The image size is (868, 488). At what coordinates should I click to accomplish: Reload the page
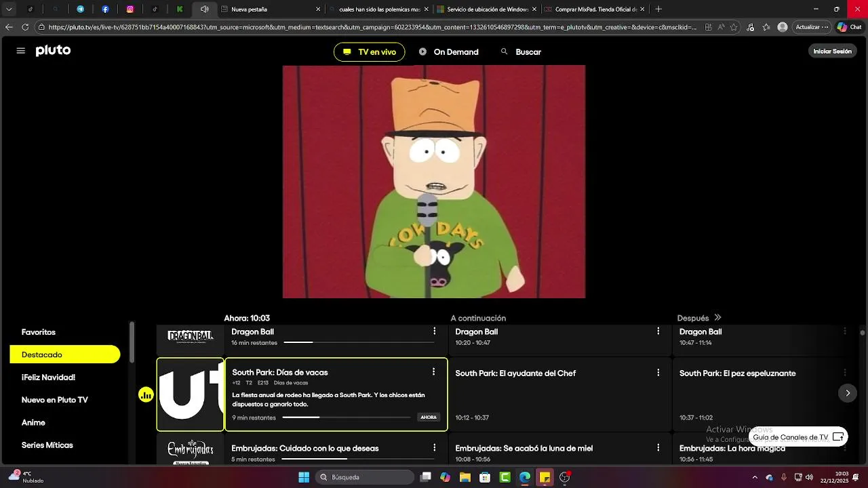click(25, 27)
